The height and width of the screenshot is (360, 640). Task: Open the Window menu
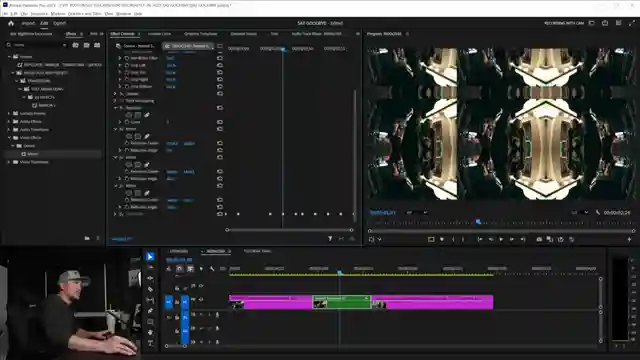(124, 13)
